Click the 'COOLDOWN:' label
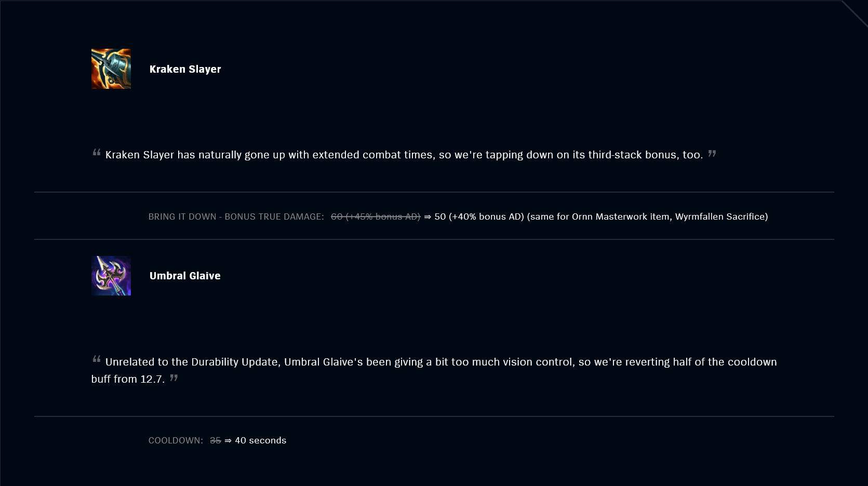This screenshot has height=486, width=868. (176, 440)
